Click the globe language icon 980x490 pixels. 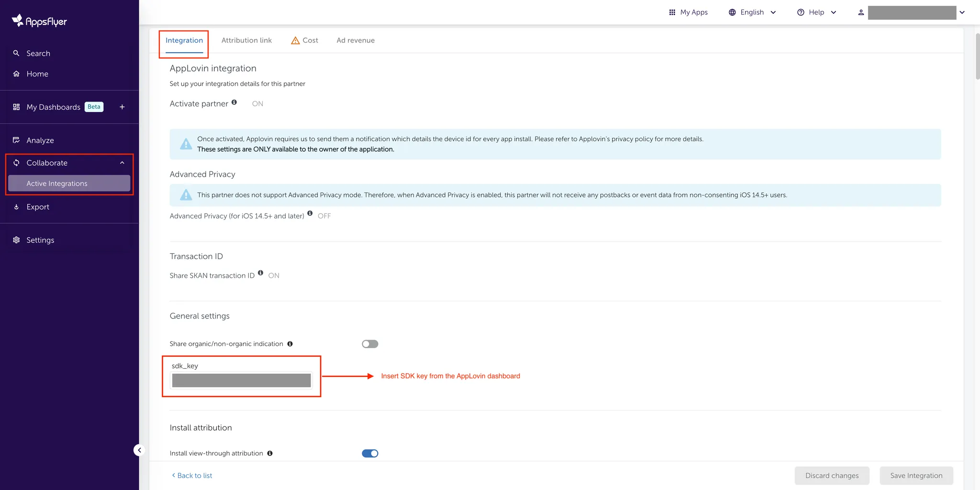pyautogui.click(x=732, y=12)
